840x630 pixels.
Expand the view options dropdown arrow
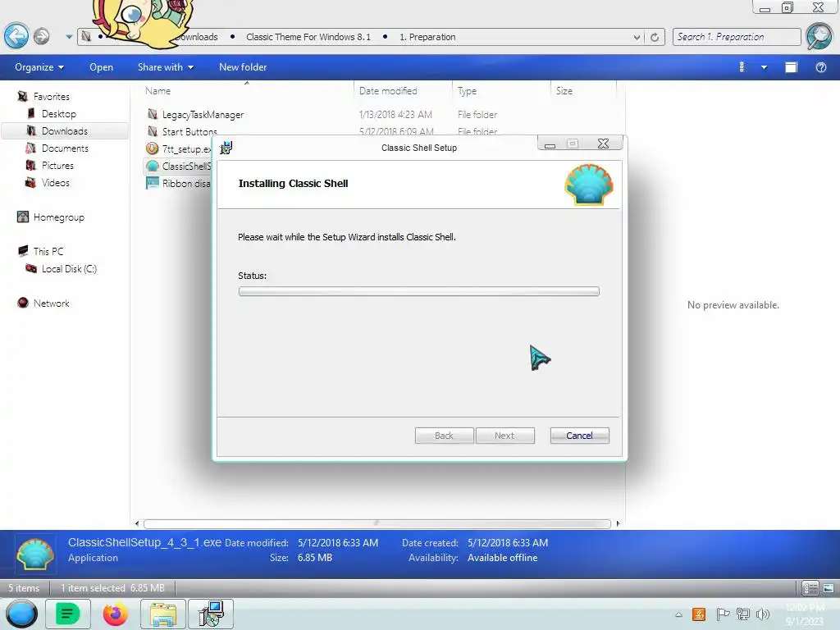(x=764, y=67)
